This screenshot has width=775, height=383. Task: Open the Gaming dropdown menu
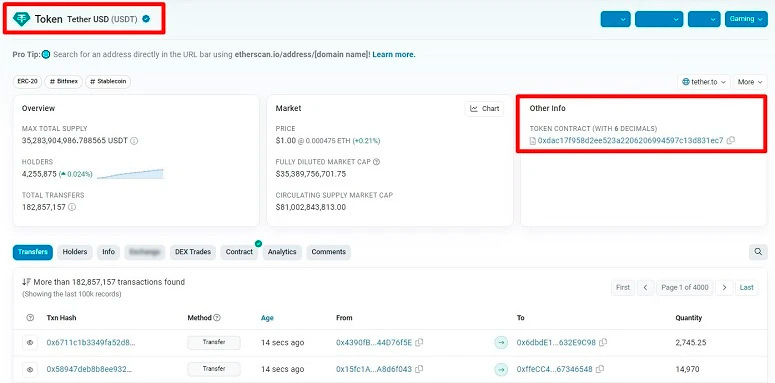(x=746, y=19)
